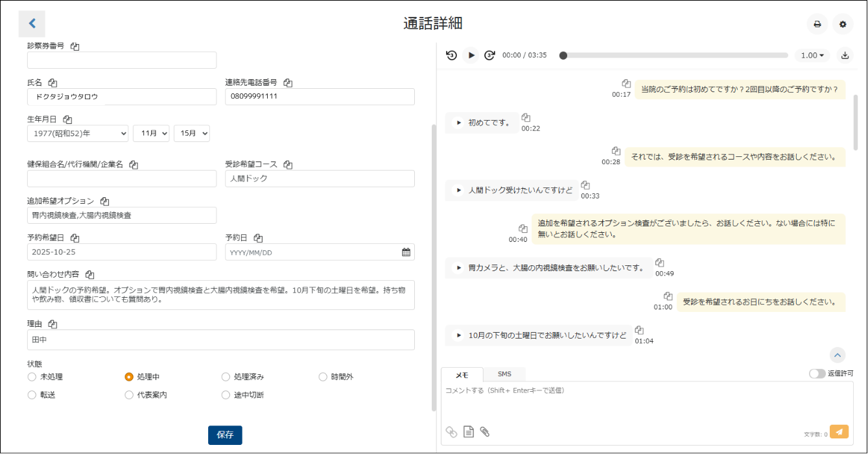Open the birth year dropdown
This screenshot has height=454, width=868.
tap(78, 133)
